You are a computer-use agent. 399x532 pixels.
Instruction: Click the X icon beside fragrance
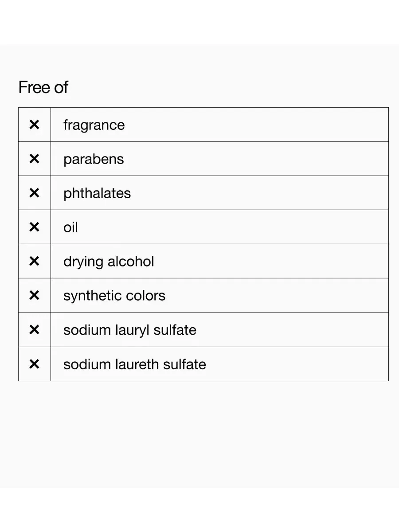pos(34,125)
